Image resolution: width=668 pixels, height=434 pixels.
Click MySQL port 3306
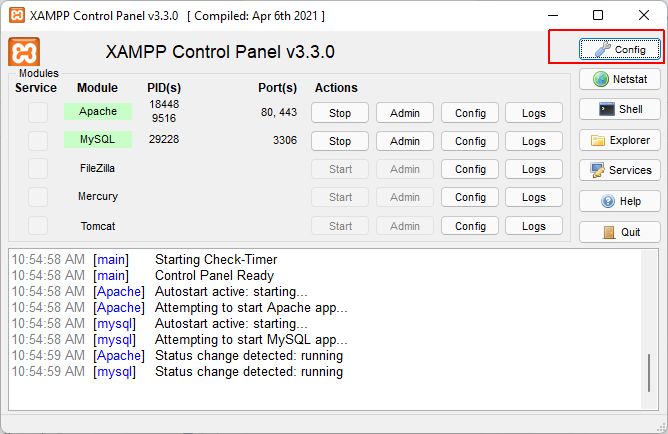(285, 140)
